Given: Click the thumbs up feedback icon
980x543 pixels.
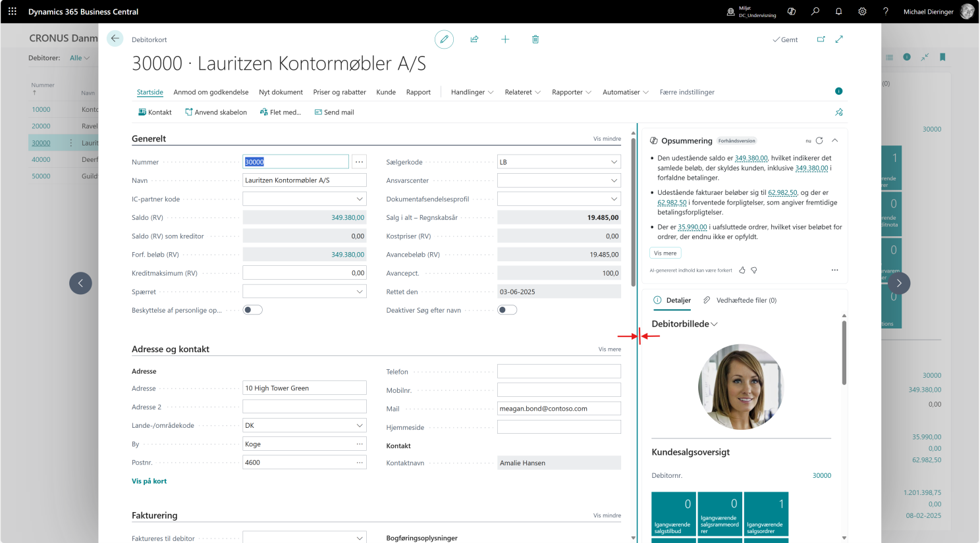Looking at the screenshot, I should 742,271.
